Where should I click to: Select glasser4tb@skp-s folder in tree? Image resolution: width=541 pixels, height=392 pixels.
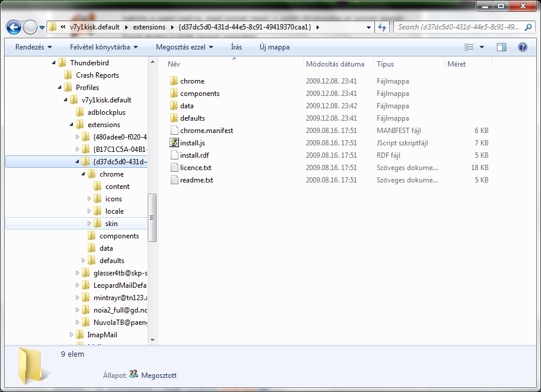tap(114, 273)
